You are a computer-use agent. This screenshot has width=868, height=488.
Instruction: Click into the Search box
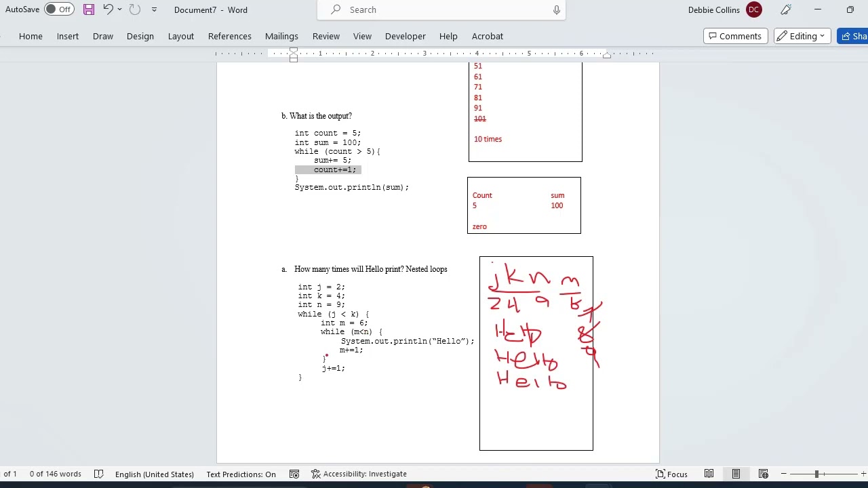(441, 9)
